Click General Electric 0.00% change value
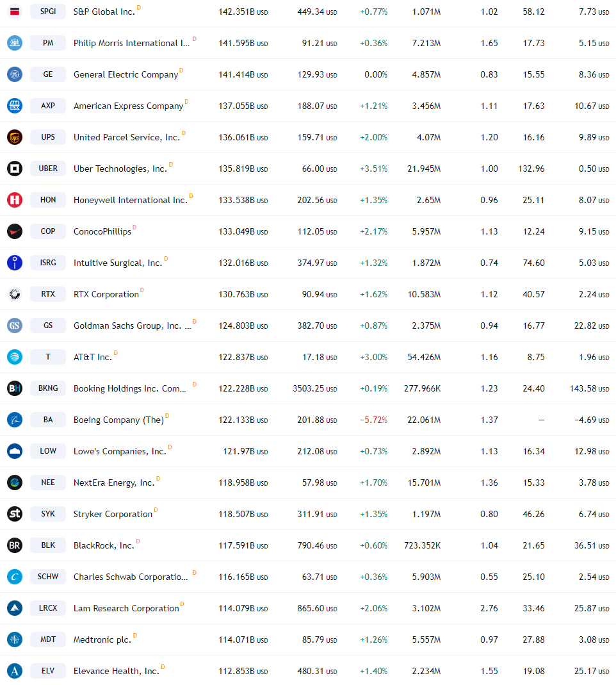Screen dimensions: 616x685 376,75
